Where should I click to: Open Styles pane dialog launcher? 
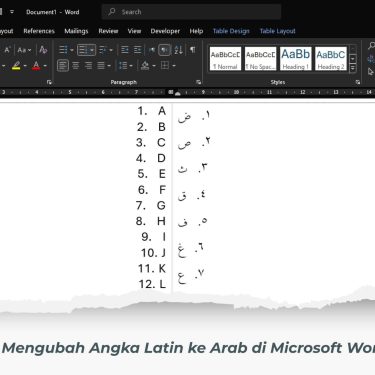click(x=358, y=82)
